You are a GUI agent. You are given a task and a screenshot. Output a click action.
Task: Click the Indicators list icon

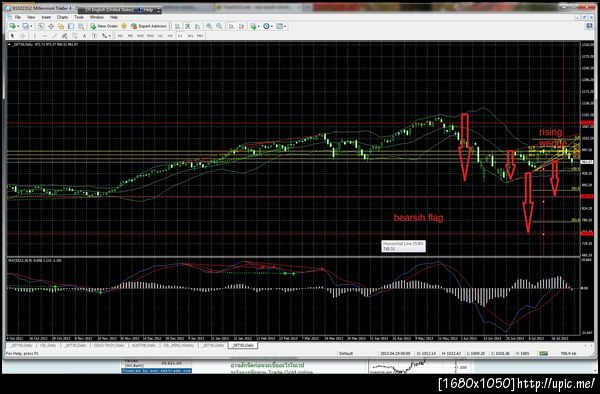[x=253, y=26]
